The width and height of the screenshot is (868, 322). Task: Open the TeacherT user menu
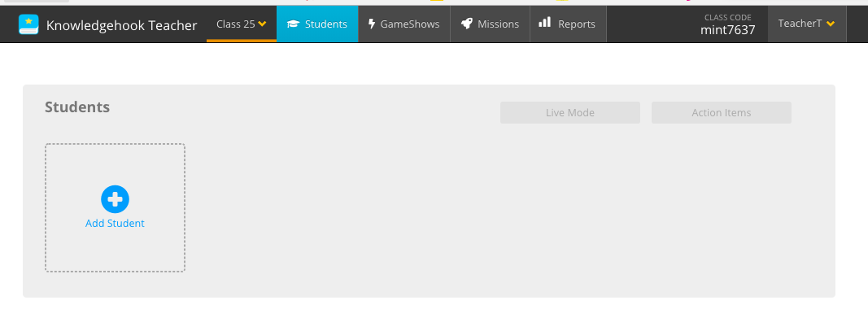[x=806, y=24]
